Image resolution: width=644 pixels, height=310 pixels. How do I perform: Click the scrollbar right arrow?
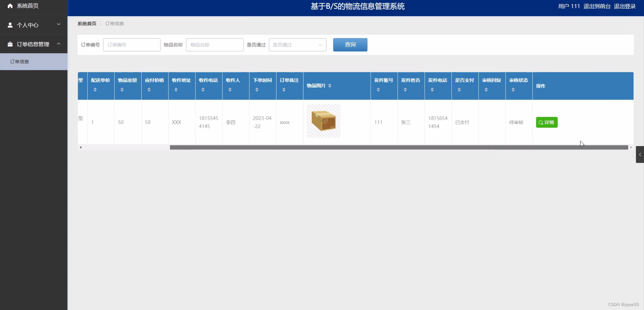coord(631,147)
